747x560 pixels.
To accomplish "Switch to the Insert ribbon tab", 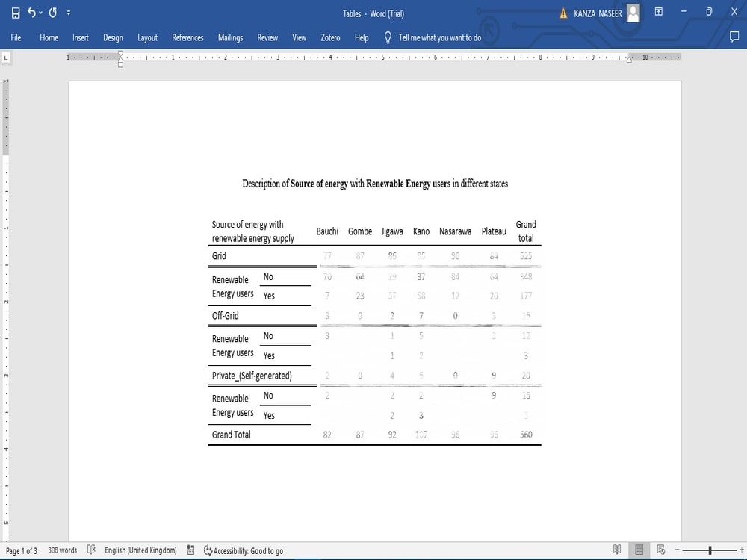I will click(x=81, y=37).
